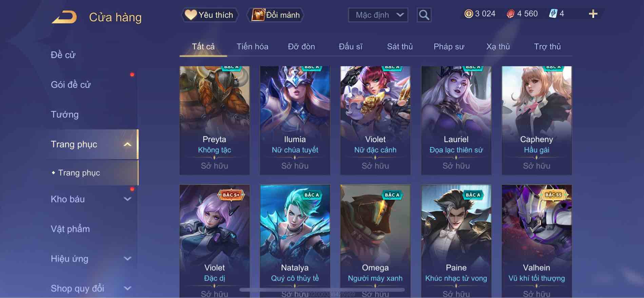Image resolution: width=644 pixels, height=298 pixels.
Task: Open Gói đề cử in sidebar
Action: click(x=71, y=85)
